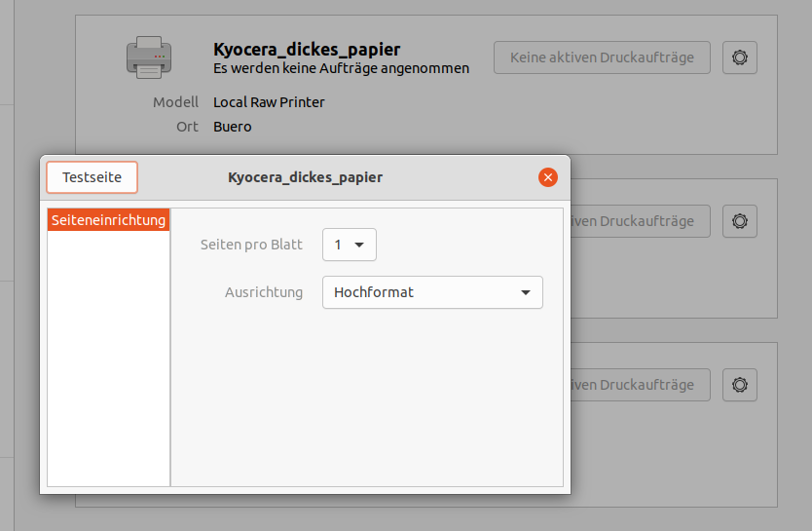Open the Ausrichtung Hochformat dropdown
The image size is (812, 531).
[432, 292]
